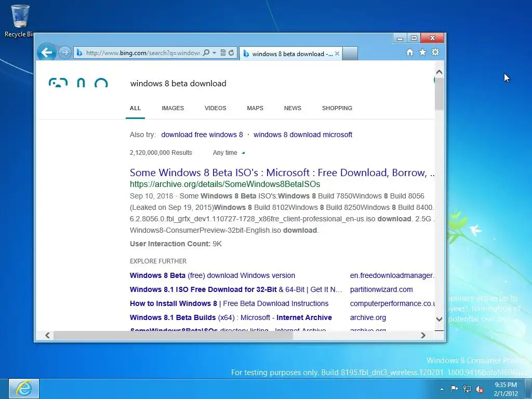This screenshot has height=399, width=532.
Task: Select the ALL results tab
Action: tap(135, 108)
